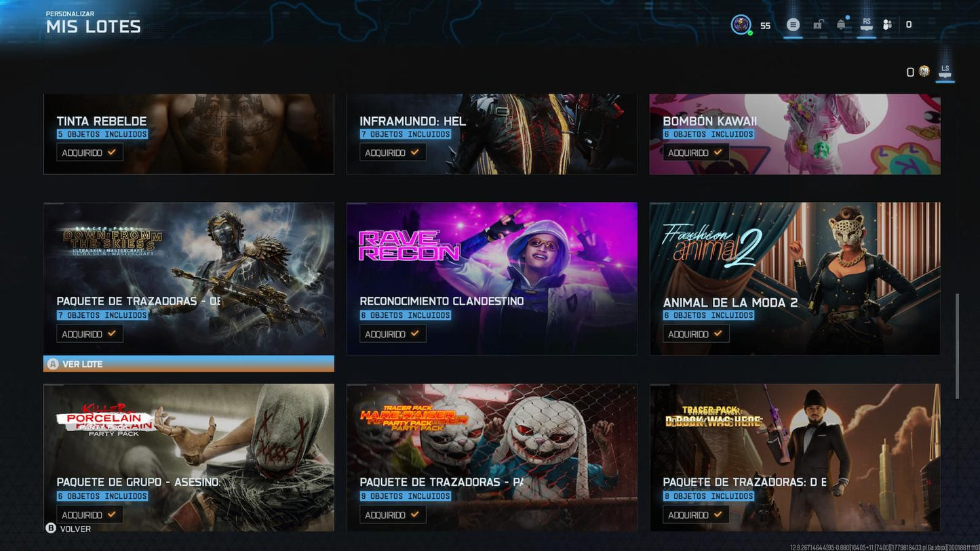Open the notifications bell icon

(841, 24)
